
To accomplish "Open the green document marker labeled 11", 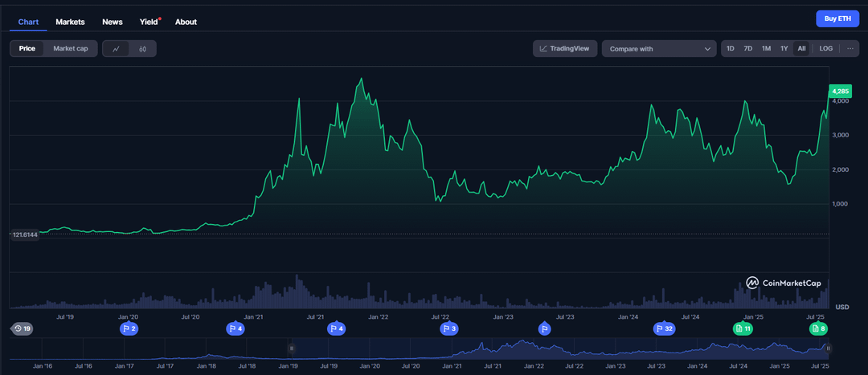I will (743, 328).
